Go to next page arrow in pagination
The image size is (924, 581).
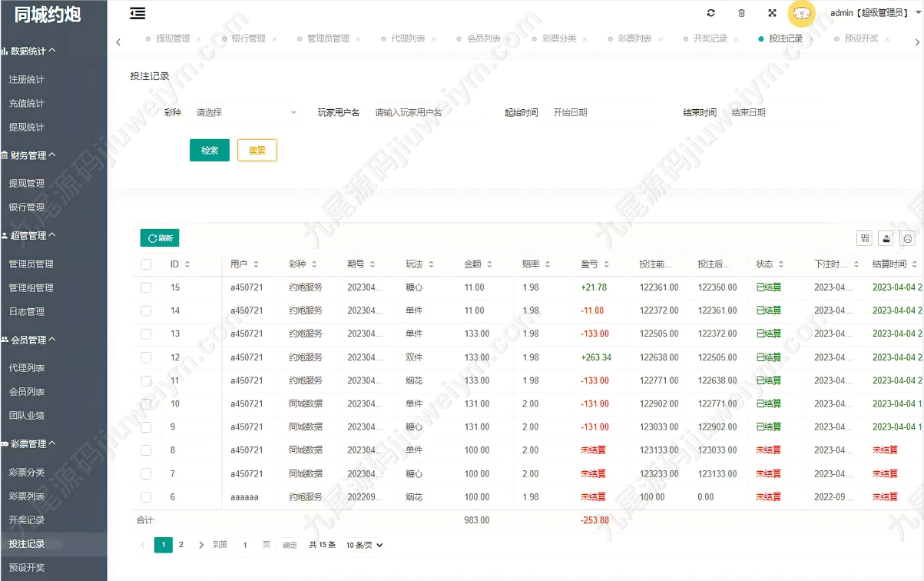pyautogui.click(x=201, y=545)
